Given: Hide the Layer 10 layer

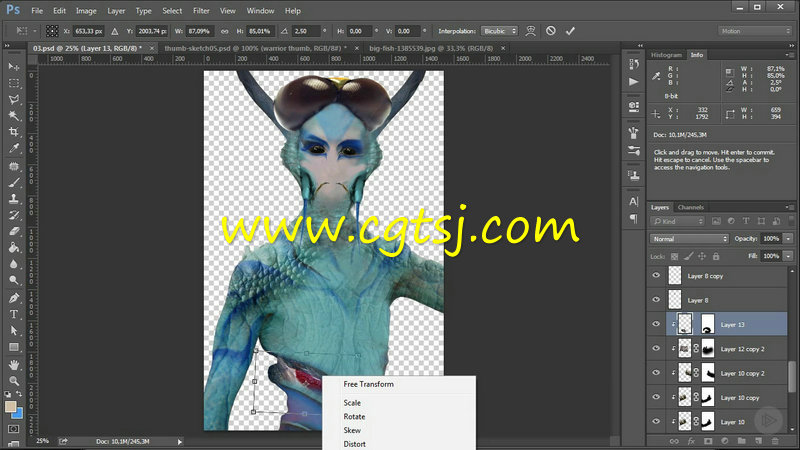Looking at the screenshot, I should 656,421.
